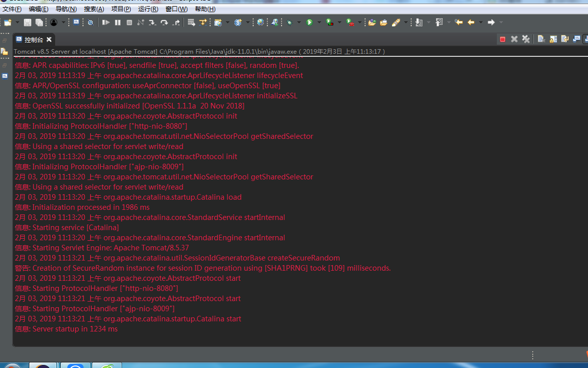Click the New wizard icon
The image size is (588, 368).
(x=8, y=22)
